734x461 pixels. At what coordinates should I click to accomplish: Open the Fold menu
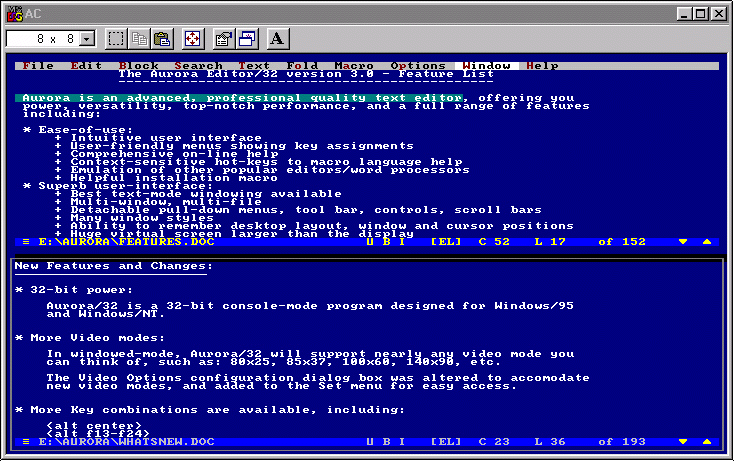click(x=302, y=66)
